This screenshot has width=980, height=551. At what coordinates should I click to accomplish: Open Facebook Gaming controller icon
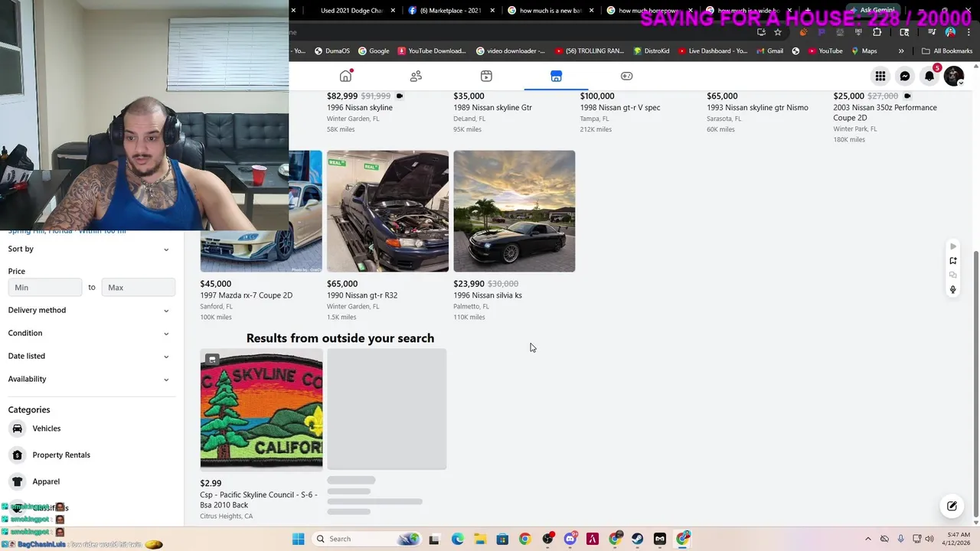coord(626,76)
